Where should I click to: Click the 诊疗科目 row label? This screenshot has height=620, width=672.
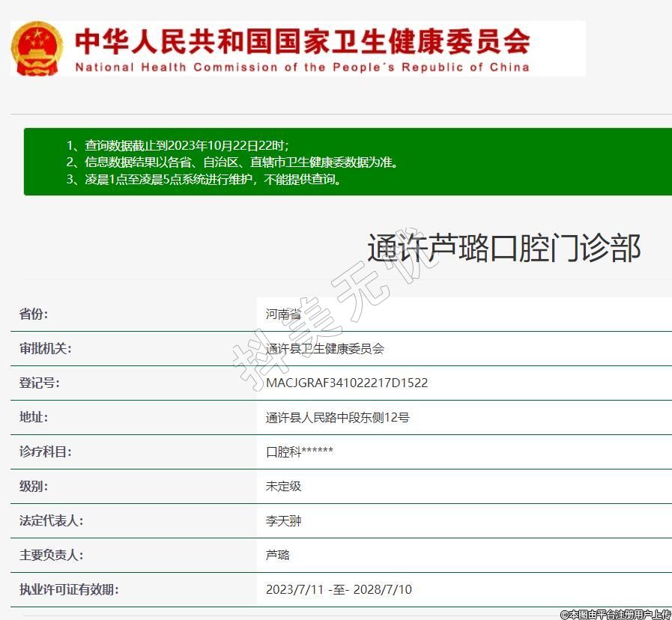45,452
